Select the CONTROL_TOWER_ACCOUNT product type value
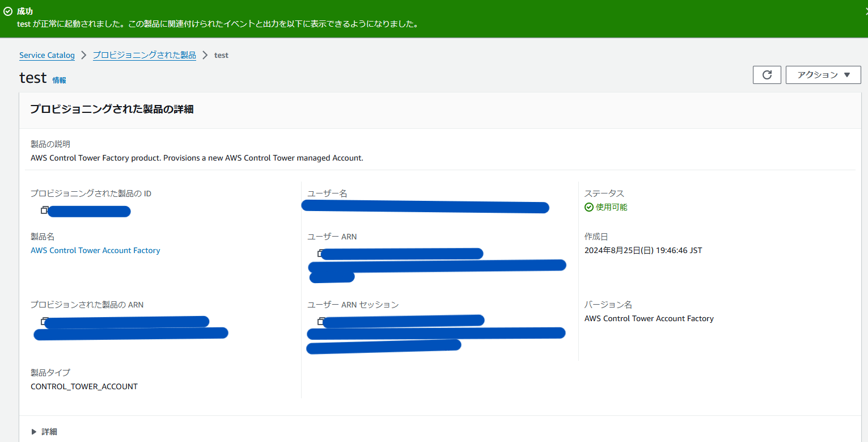868x442 pixels. click(84, 386)
